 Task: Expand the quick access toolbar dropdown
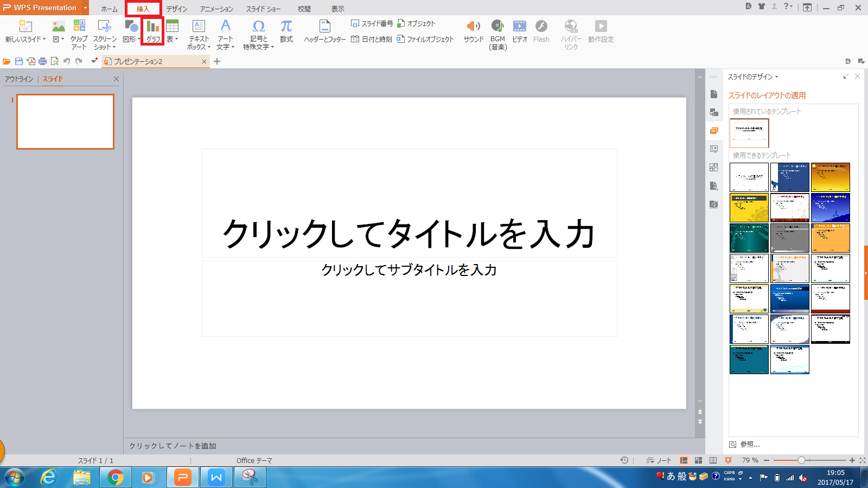pos(94,61)
